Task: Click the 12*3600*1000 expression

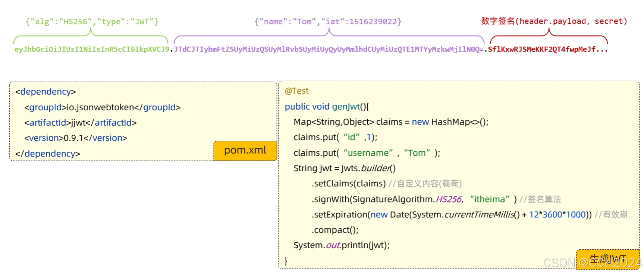Action: click(557, 215)
